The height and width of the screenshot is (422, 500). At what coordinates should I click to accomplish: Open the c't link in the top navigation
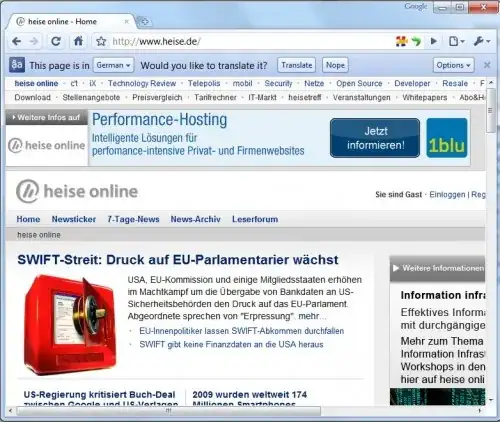[x=74, y=83]
